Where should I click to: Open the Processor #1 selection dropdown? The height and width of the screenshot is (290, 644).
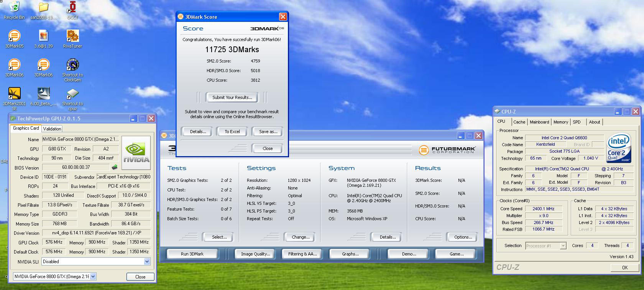[563, 246]
